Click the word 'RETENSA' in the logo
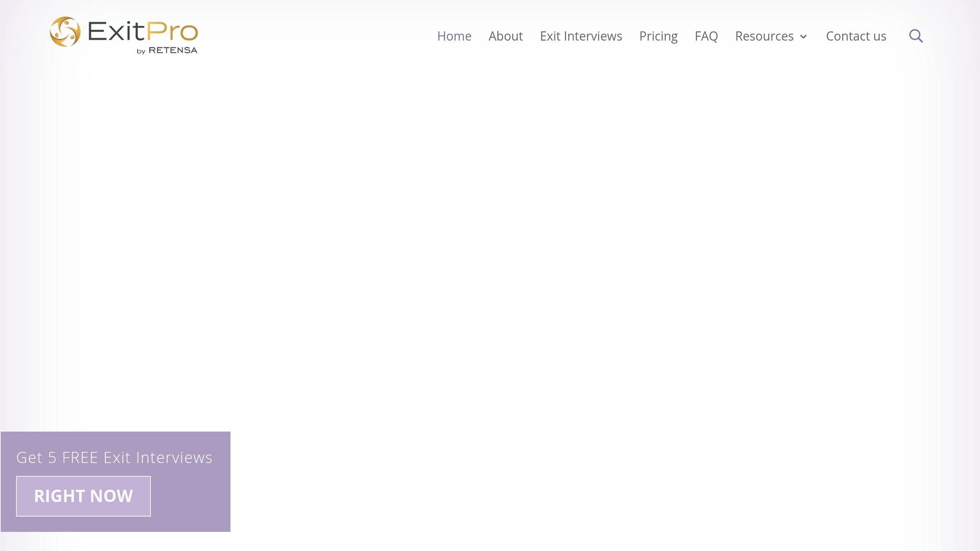Screen dimensions: 980x551 [x=173, y=50]
